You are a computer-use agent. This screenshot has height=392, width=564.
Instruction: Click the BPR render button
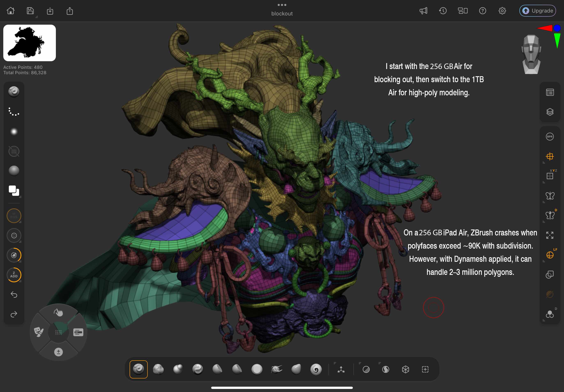coord(550,137)
